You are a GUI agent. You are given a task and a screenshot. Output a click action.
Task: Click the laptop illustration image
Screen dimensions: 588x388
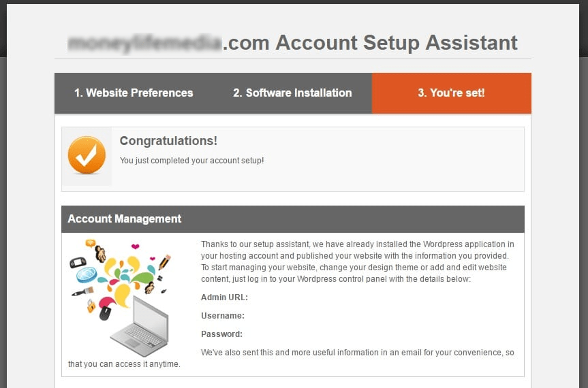pyautogui.click(x=140, y=326)
